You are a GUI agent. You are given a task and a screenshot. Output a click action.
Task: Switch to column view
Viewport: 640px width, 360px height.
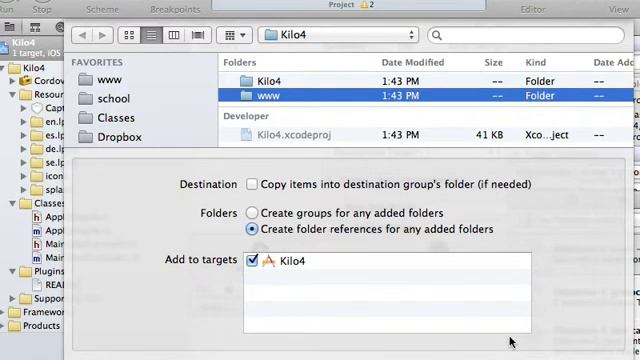174,36
